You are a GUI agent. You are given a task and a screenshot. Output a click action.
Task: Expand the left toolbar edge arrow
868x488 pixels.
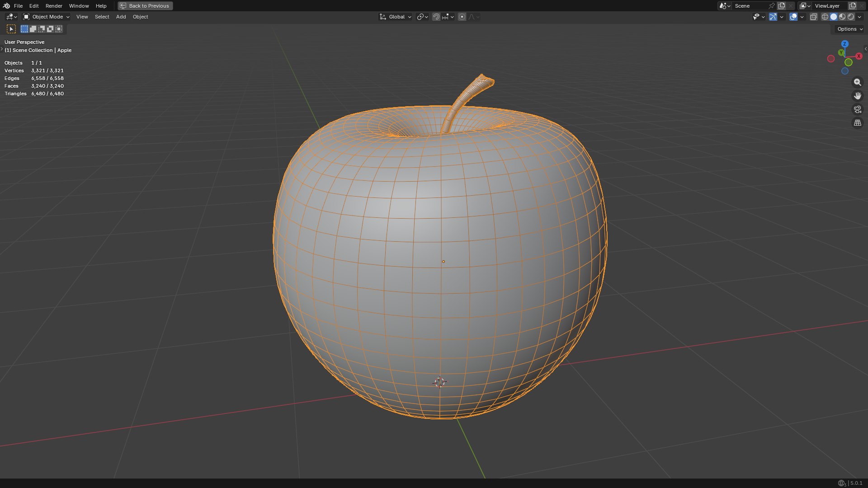pos(2,48)
